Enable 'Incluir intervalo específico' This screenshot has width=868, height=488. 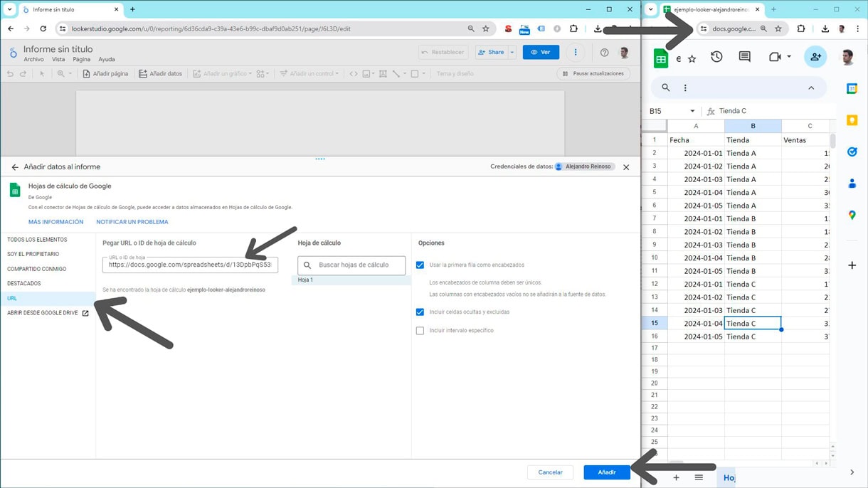(419, 329)
